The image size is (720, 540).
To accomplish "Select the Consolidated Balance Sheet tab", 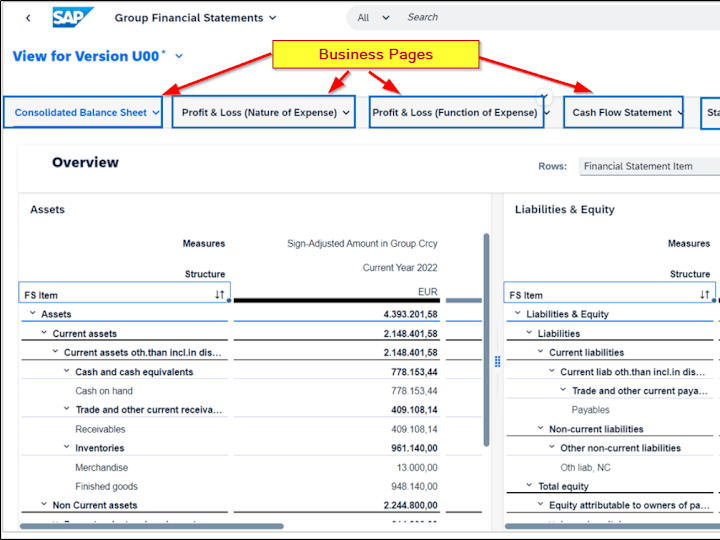I will click(80, 112).
